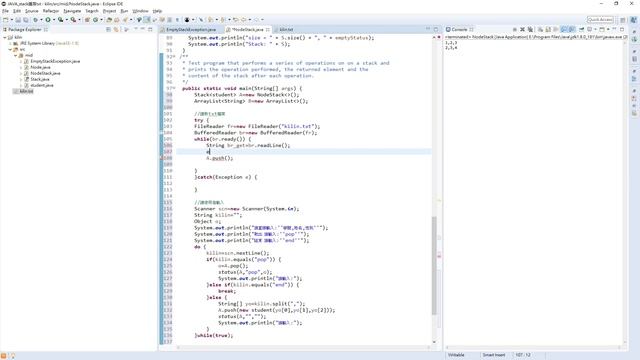Click the Open Type toolbar icon
The width and height of the screenshot is (640, 360).
(x=109, y=20)
